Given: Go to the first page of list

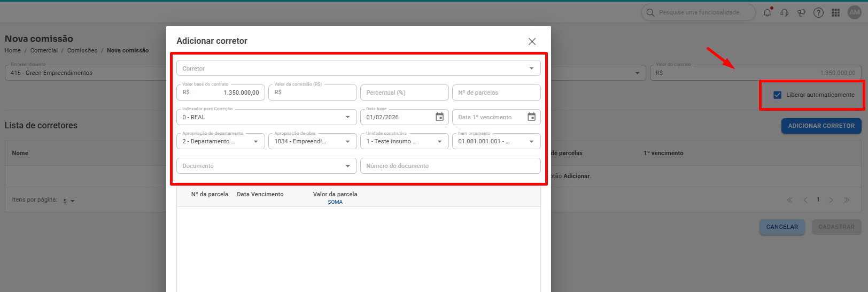Looking at the screenshot, I should click(x=789, y=200).
